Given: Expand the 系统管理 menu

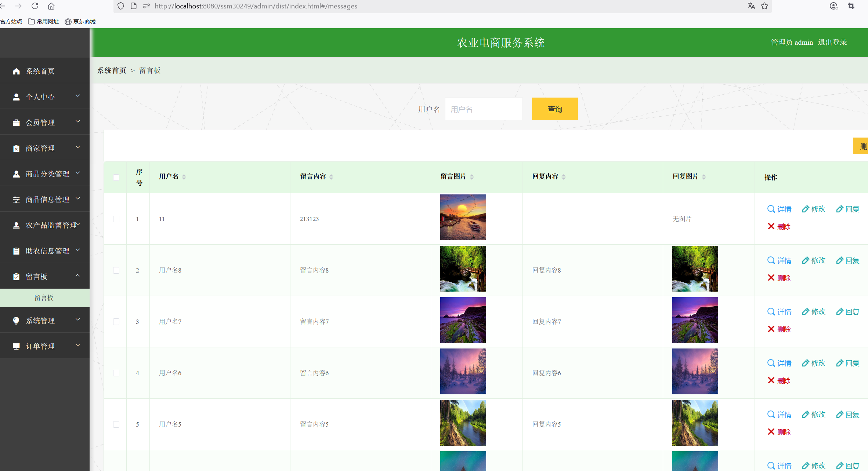Looking at the screenshot, I should [45, 320].
